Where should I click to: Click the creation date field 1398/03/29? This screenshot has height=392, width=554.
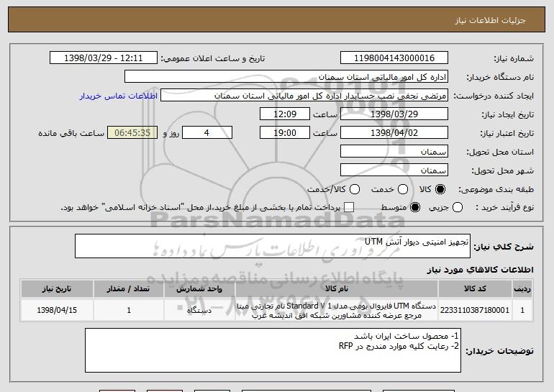pyautogui.click(x=394, y=114)
